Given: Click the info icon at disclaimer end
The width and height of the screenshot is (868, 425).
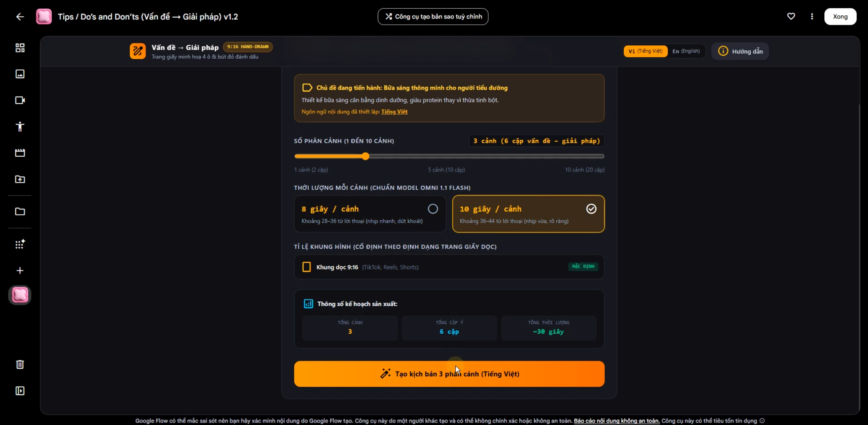Looking at the screenshot, I should pyautogui.click(x=762, y=421).
